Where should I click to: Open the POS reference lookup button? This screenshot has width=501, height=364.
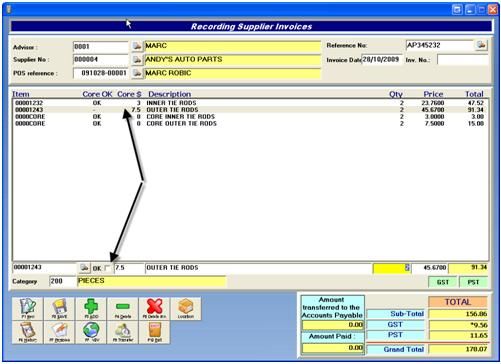tap(137, 73)
